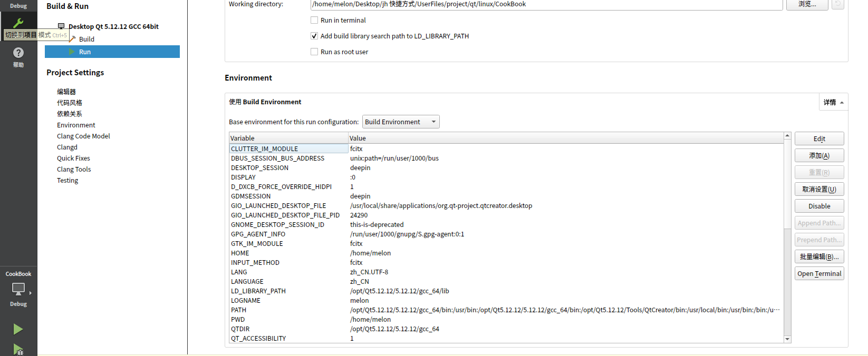Viewport: 868px width, 356px height.
Task: Select the HOME variable row
Action: (506, 253)
